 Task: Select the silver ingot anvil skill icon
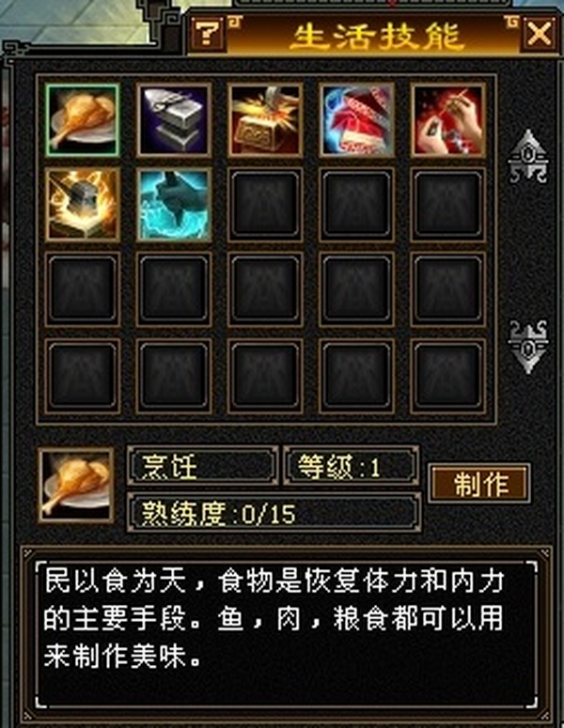[174, 120]
